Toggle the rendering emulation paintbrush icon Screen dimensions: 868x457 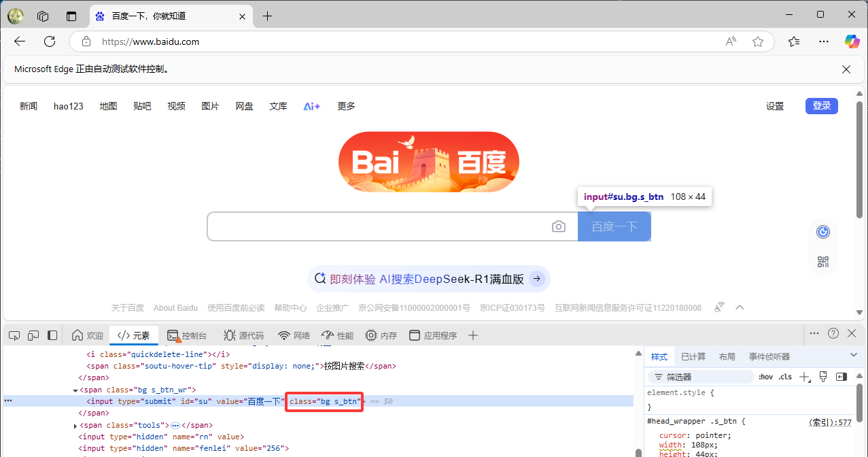click(x=823, y=376)
